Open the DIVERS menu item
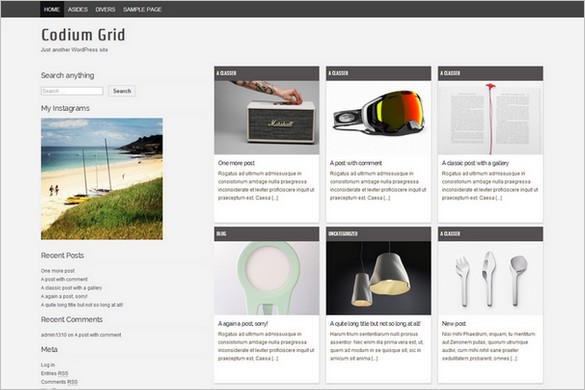Image resolution: width=585 pixels, height=390 pixels. [x=105, y=9]
